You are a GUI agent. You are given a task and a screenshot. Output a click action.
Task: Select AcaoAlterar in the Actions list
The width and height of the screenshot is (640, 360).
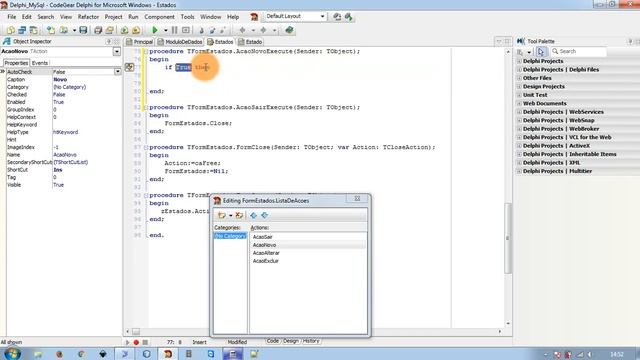click(x=266, y=253)
